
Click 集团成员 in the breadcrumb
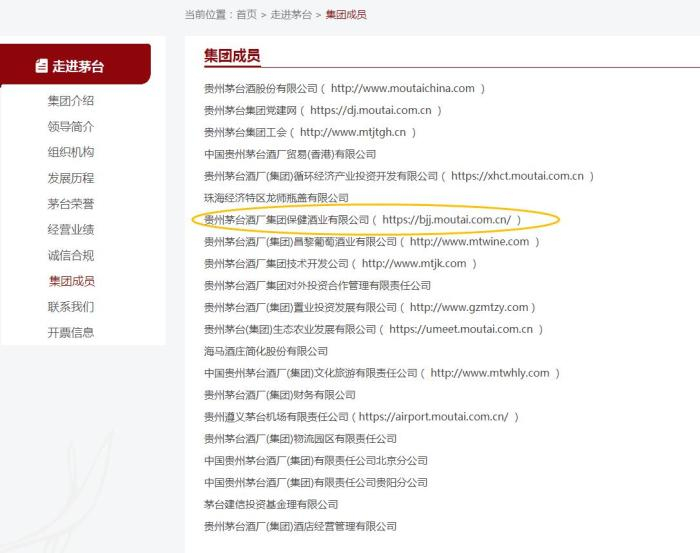[346, 15]
